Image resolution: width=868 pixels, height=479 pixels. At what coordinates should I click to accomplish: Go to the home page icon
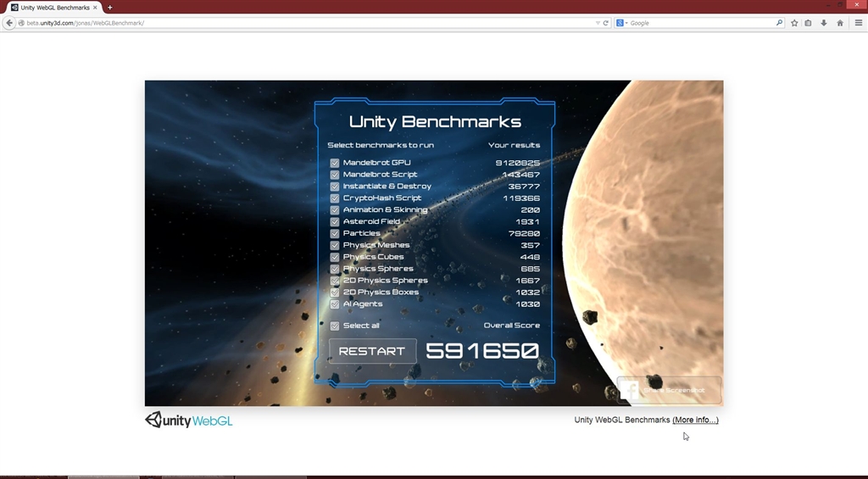click(840, 23)
